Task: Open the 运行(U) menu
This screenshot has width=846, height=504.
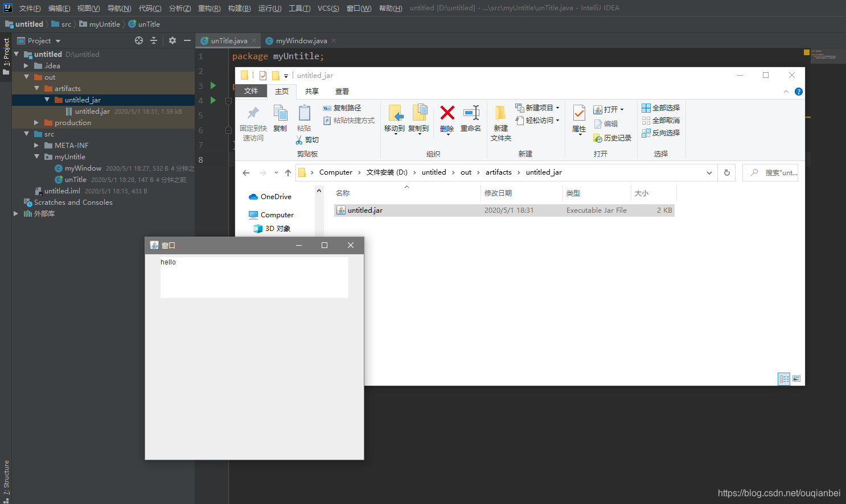Action: (270, 8)
